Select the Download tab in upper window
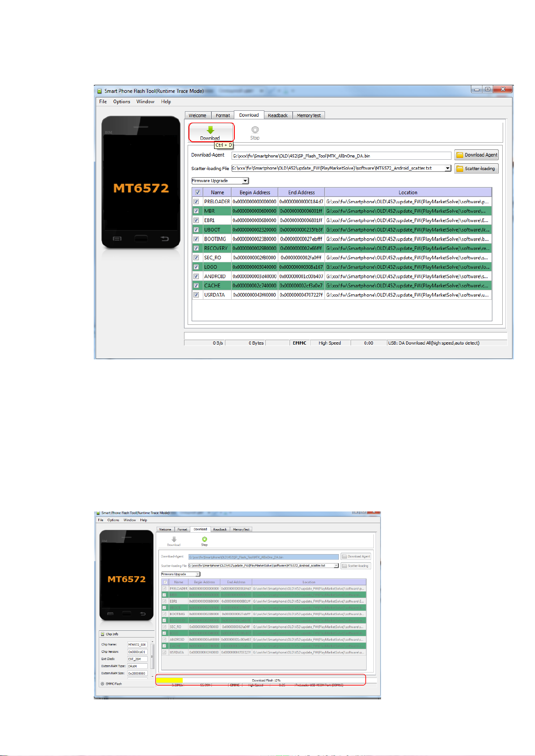The height and width of the screenshot is (756, 535). (249, 115)
